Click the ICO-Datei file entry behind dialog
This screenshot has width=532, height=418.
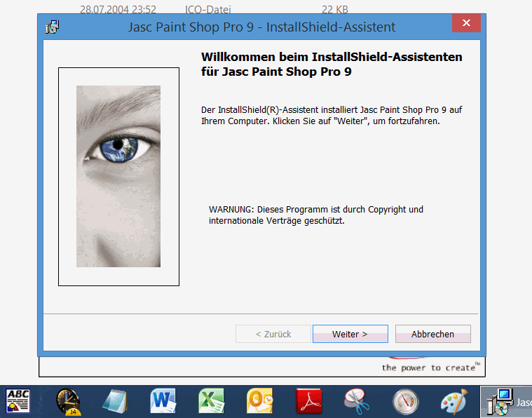click(207, 9)
